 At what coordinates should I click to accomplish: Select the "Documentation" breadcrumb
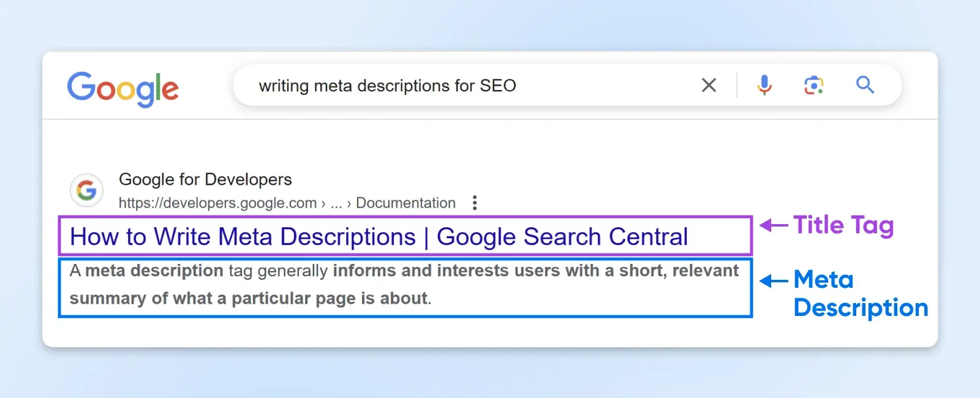pos(405,203)
